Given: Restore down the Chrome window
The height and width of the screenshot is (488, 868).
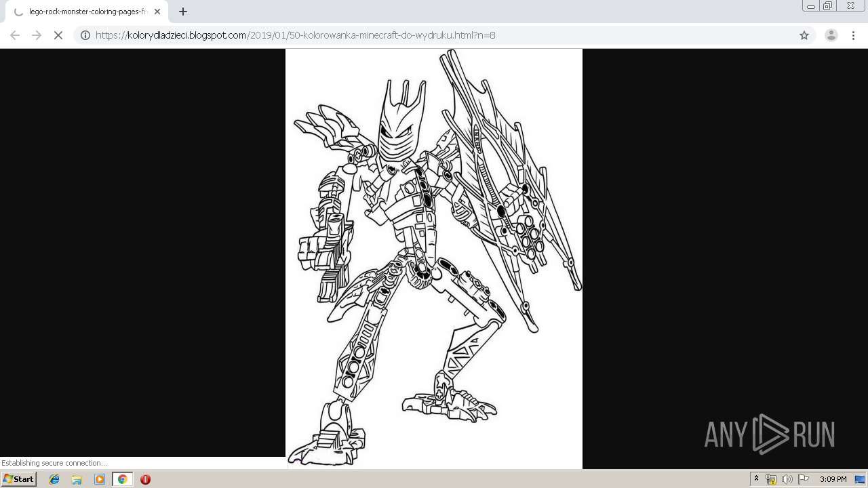Looking at the screenshot, I should (828, 6).
